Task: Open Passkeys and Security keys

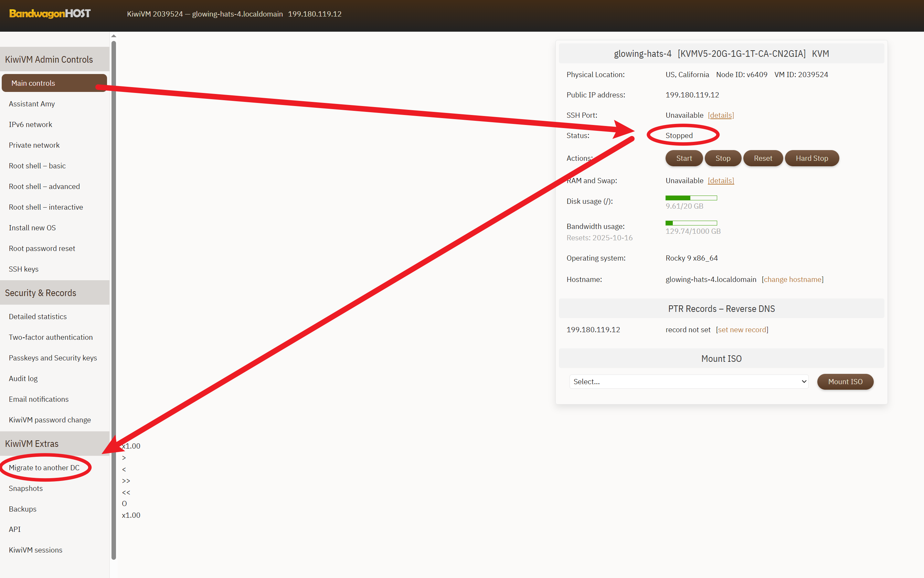Action: coord(53,357)
